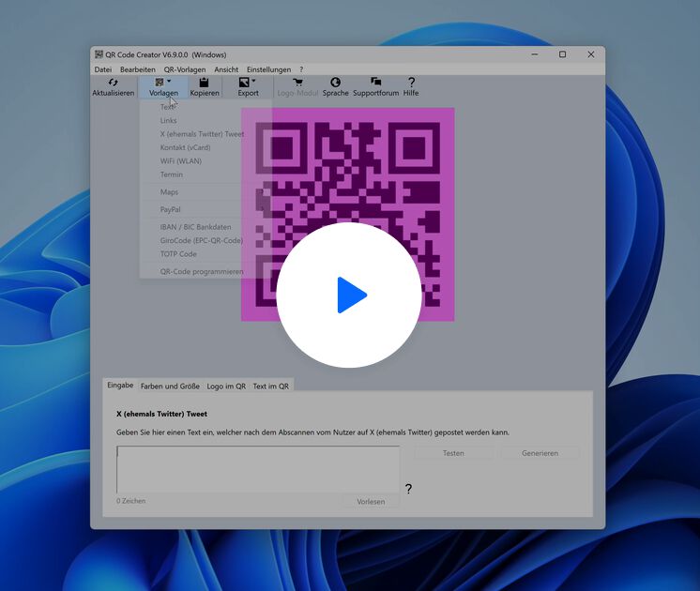Open the Bearbeiten menu
Image resolution: width=700 pixels, height=591 pixels.
[x=138, y=69]
